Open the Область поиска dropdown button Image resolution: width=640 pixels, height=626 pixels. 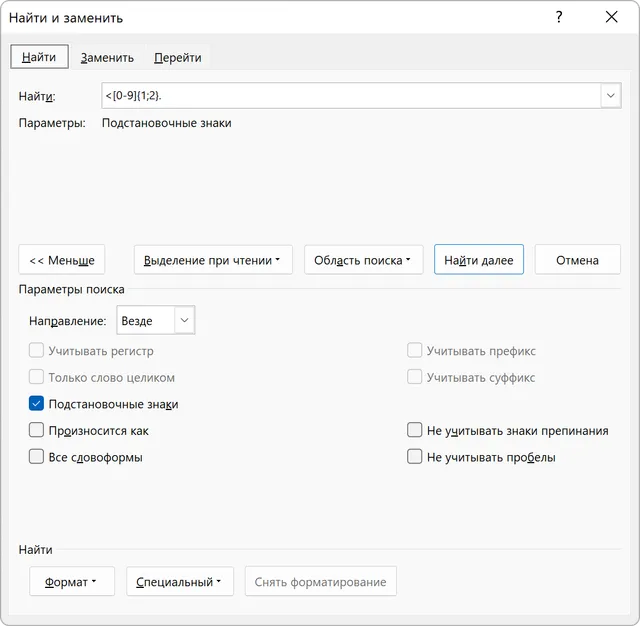[x=363, y=260]
